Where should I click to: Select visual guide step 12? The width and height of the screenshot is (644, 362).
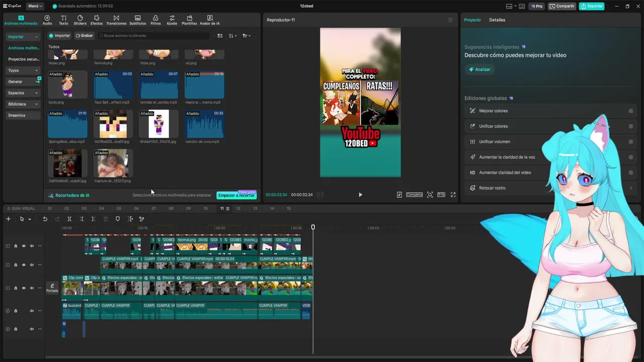coord(238,209)
